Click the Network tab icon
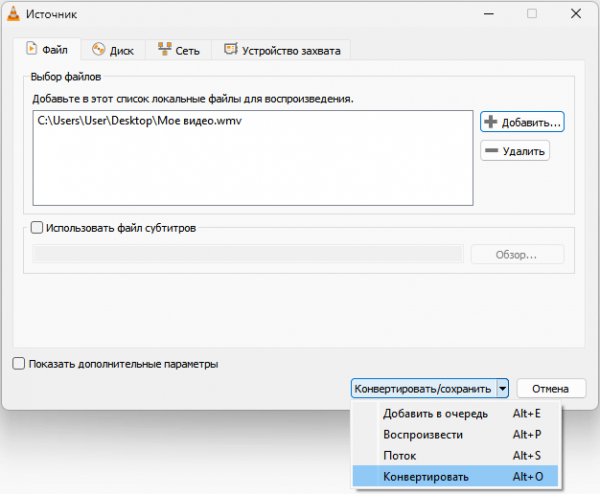Viewport: 600px width, 494px height. tap(165, 49)
